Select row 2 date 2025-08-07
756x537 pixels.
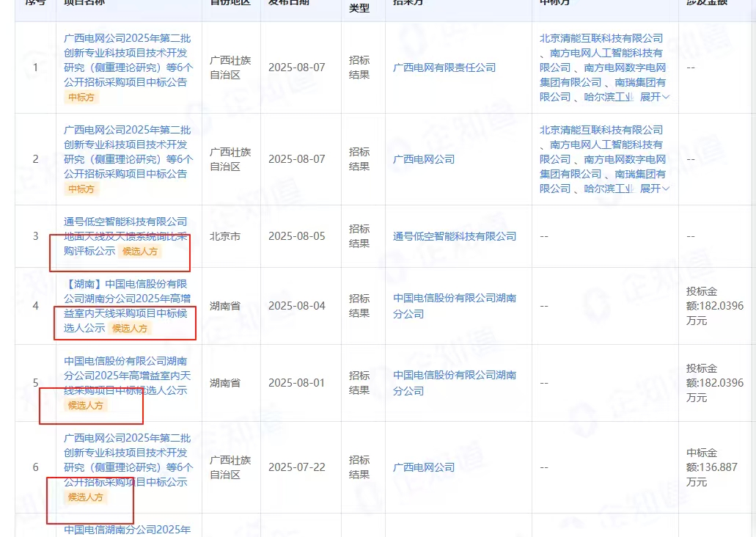pos(296,159)
